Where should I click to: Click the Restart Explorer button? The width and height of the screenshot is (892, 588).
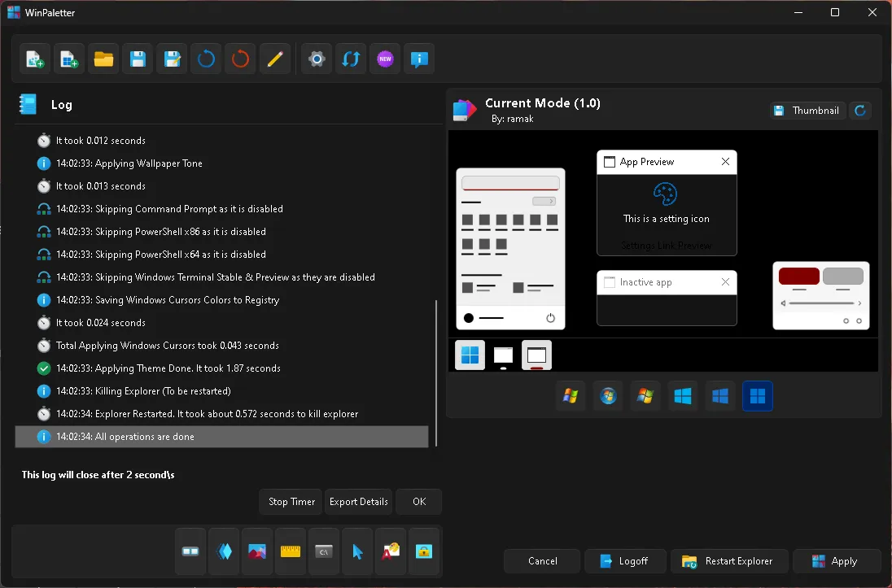tap(728, 561)
